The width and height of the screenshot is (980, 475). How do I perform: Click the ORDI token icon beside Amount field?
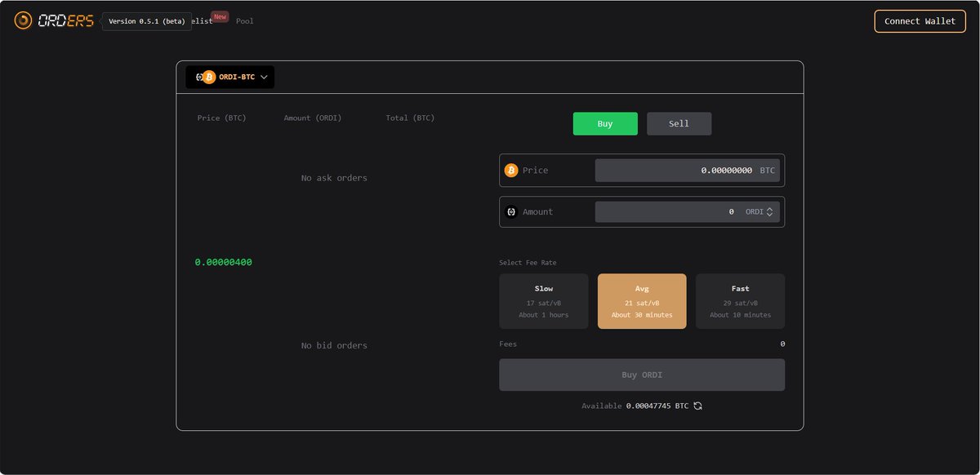(513, 211)
